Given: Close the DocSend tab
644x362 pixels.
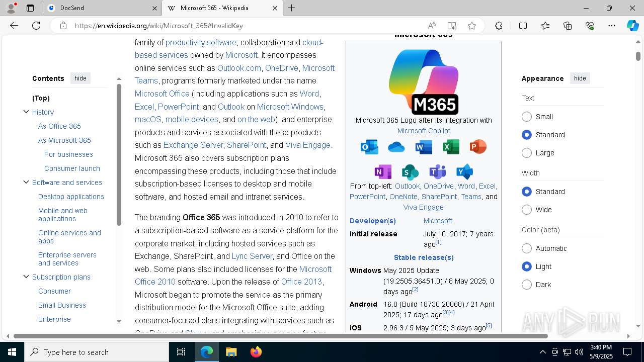Looking at the screenshot, I should [x=154, y=8].
